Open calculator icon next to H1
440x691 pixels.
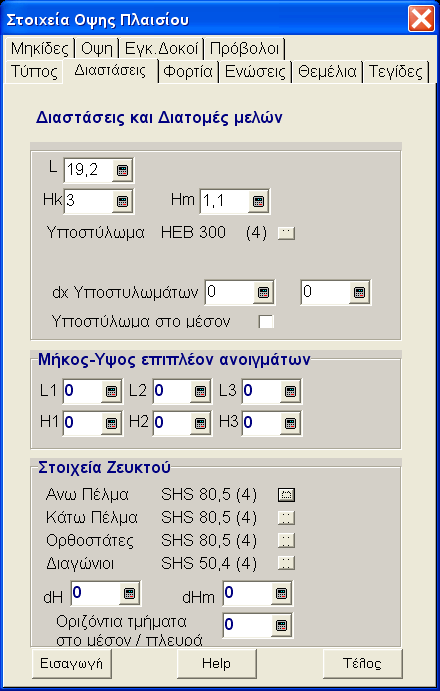point(112,424)
